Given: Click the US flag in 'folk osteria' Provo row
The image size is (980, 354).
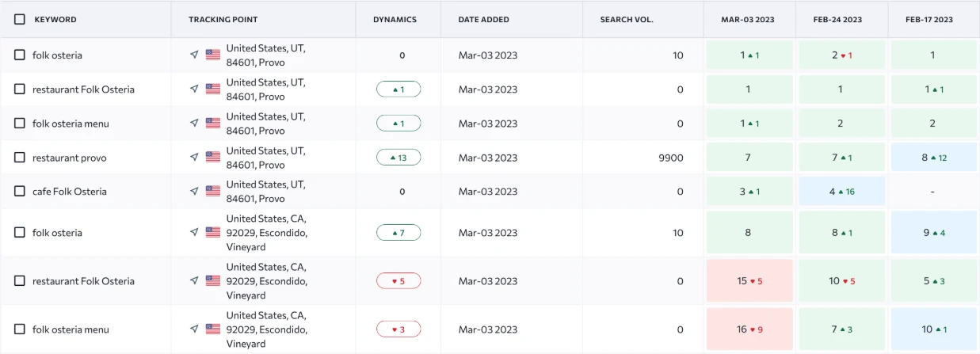Looking at the screenshot, I should [213, 55].
